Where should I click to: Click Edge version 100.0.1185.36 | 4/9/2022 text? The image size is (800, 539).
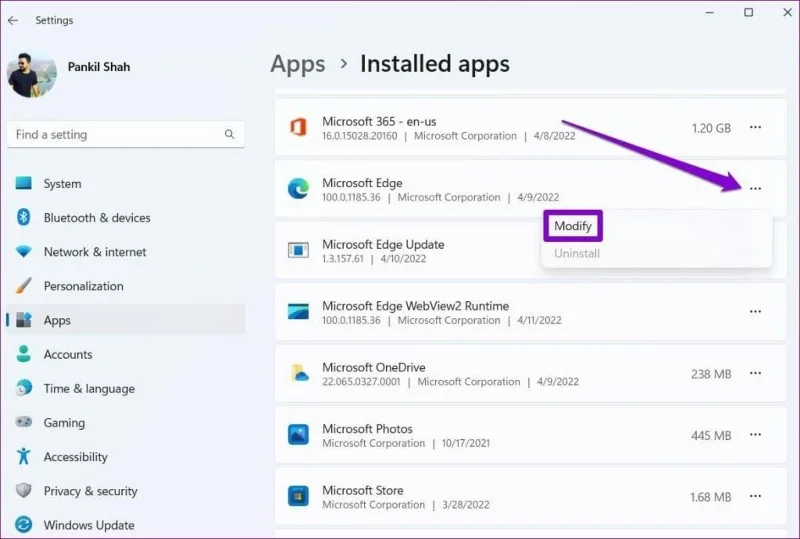[441, 198]
